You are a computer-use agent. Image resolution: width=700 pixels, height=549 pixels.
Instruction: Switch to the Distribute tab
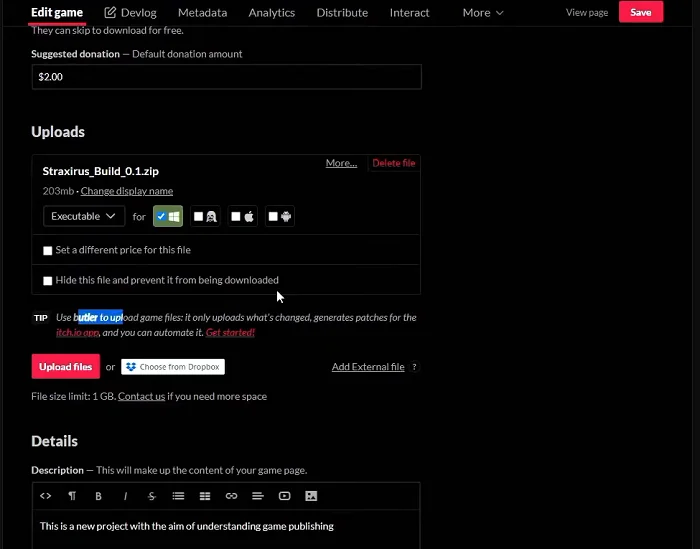(342, 12)
